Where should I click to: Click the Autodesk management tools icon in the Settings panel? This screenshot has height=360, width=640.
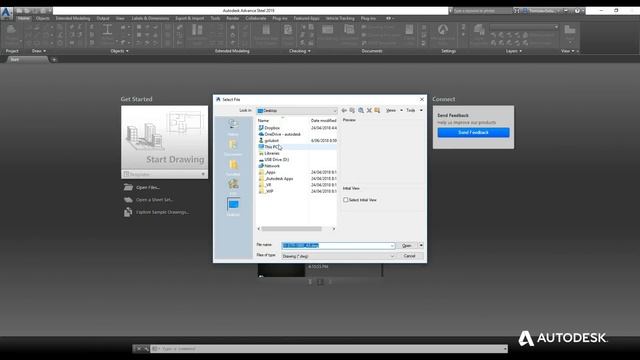click(x=443, y=30)
